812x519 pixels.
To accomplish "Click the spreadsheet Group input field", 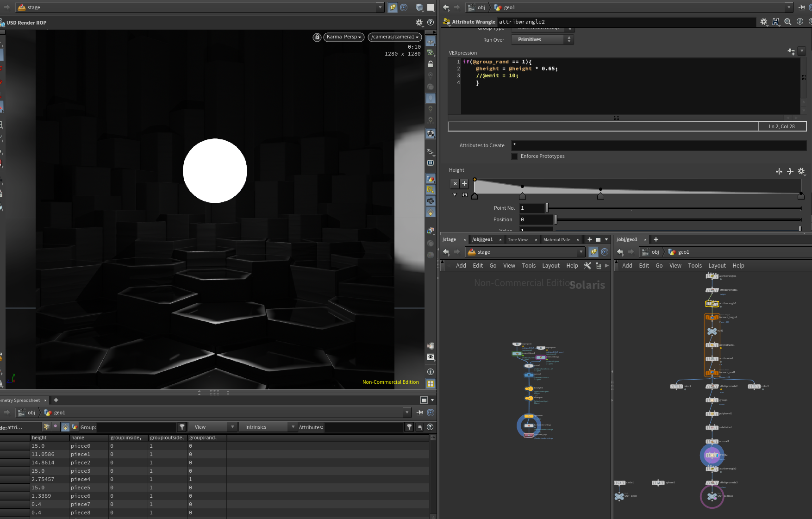I will (x=137, y=427).
